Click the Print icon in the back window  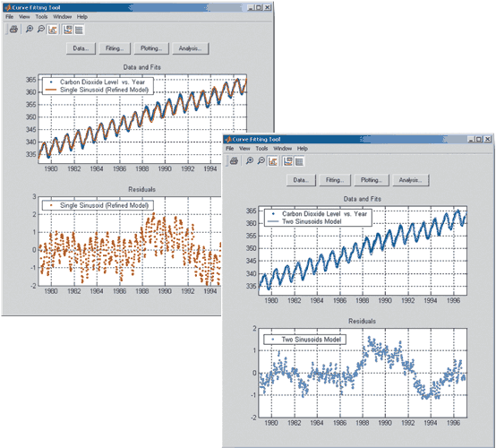(x=13, y=30)
